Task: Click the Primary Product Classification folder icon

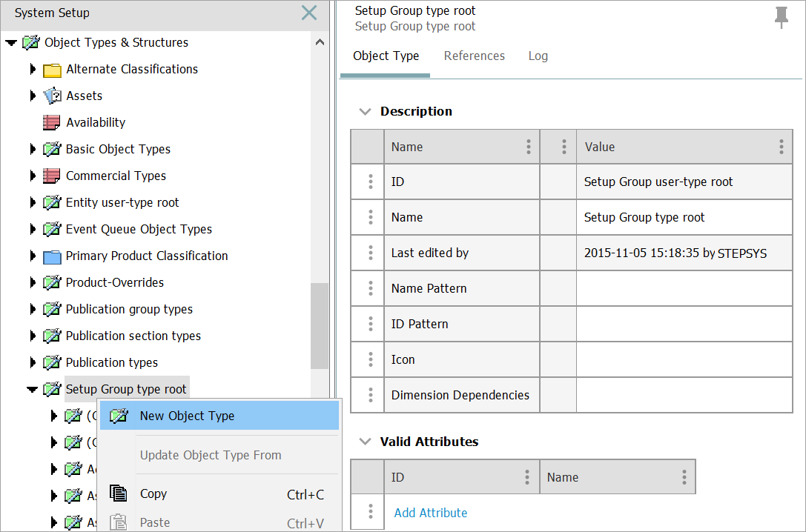Action: pos(52,256)
